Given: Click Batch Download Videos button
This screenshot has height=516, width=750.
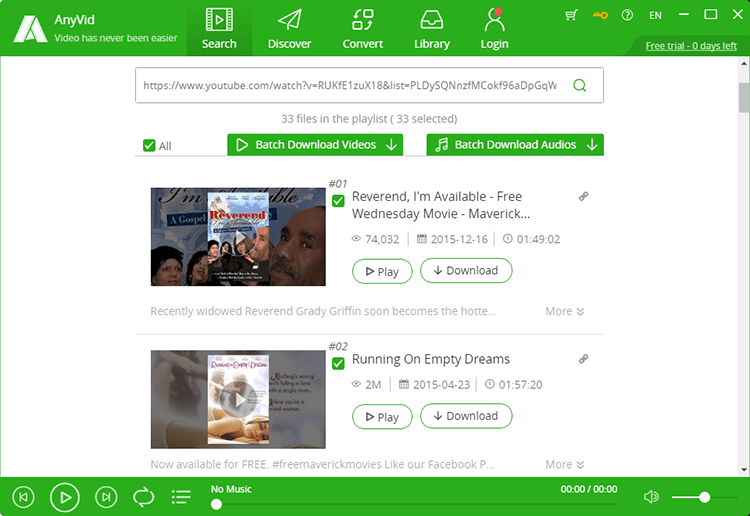Looking at the screenshot, I should (315, 144).
